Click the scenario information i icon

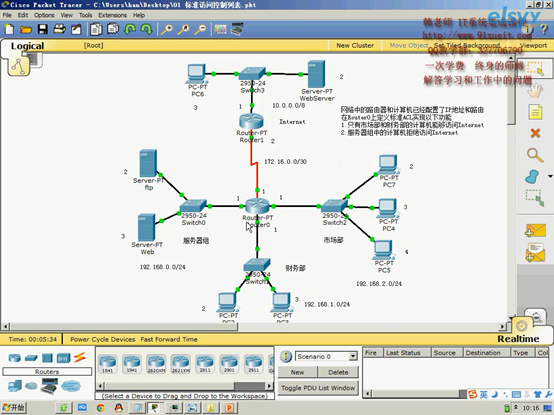[285, 356]
